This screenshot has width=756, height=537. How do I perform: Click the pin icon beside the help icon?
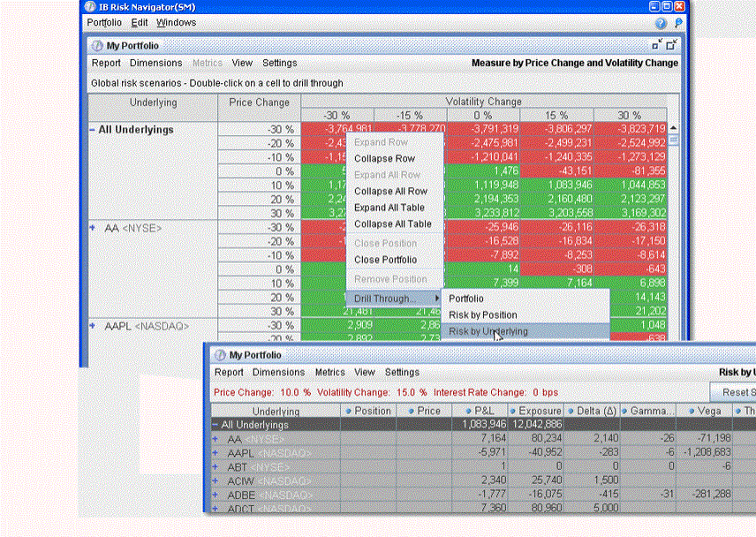tap(677, 23)
